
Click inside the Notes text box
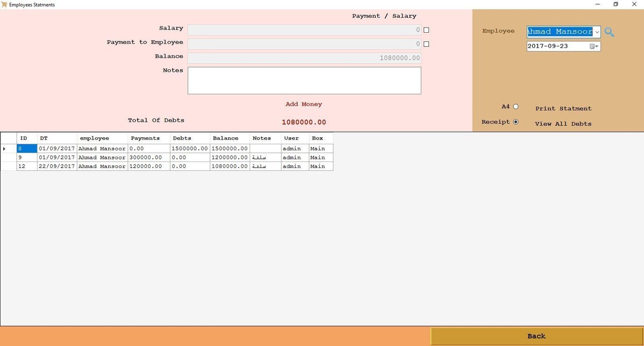click(x=304, y=80)
